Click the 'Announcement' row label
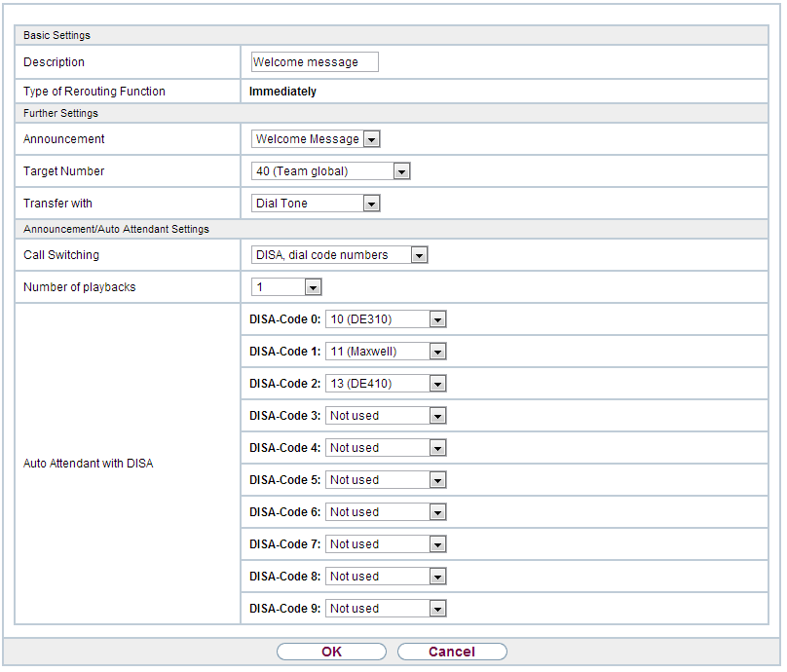Screen dimensions: 787x672 [x=63, y=139]
